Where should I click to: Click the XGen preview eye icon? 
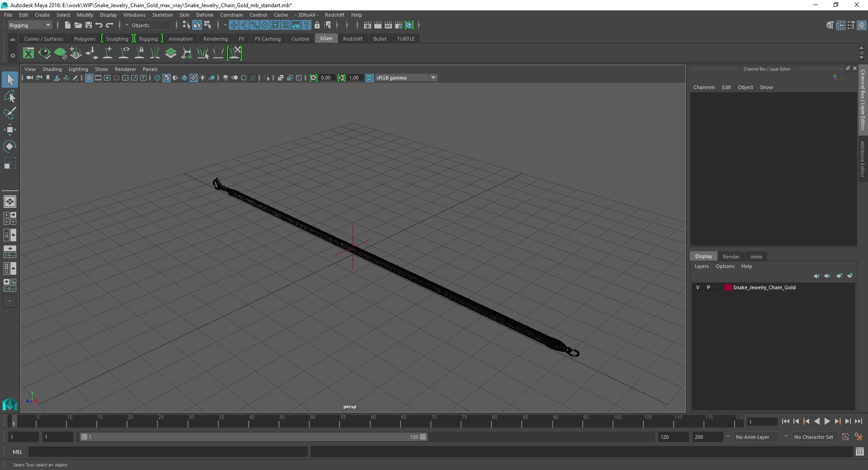(44, 53)
